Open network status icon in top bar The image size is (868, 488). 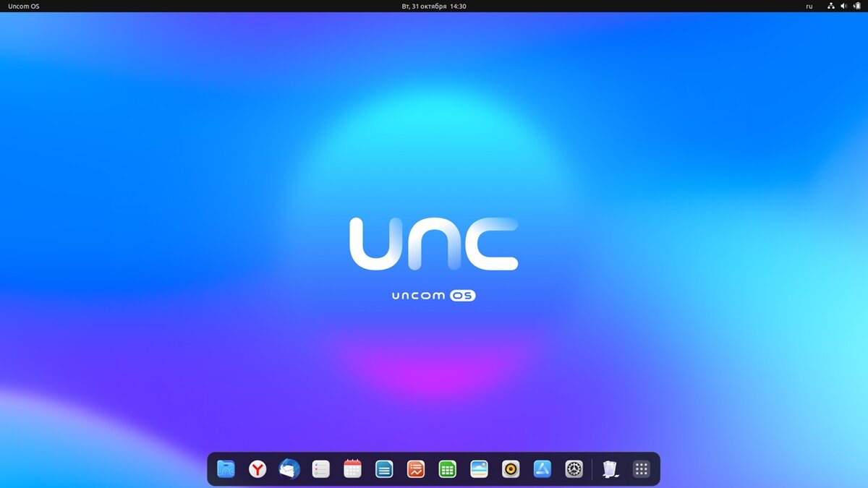point(831,6)
